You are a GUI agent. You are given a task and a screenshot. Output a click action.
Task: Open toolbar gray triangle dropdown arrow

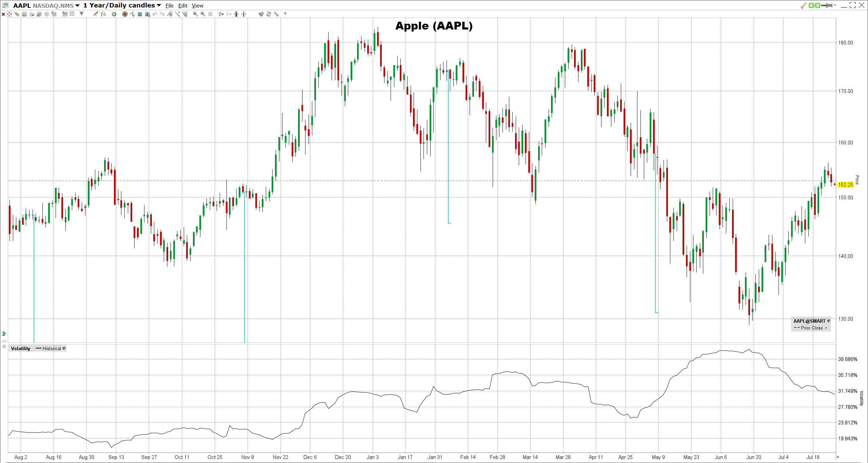pos(81,14)
